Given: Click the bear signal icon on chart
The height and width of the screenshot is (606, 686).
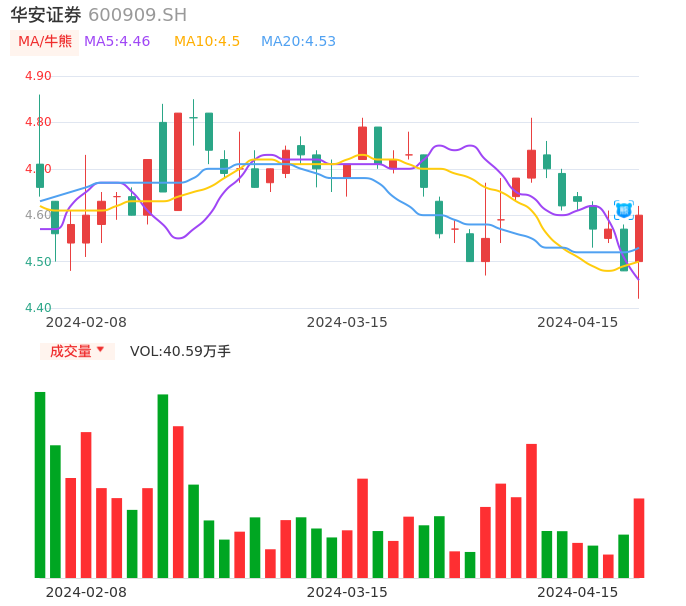Looking at the screenshot, I should click(x=624, y=211).
